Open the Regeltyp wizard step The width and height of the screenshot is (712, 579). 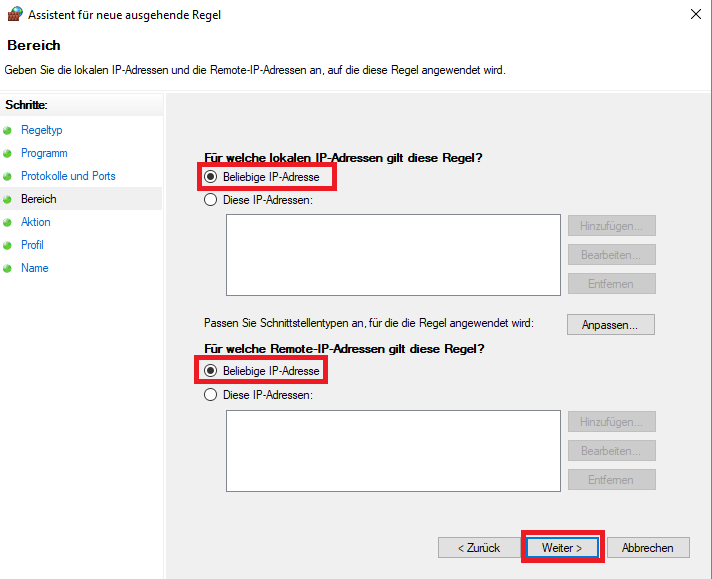42,130
